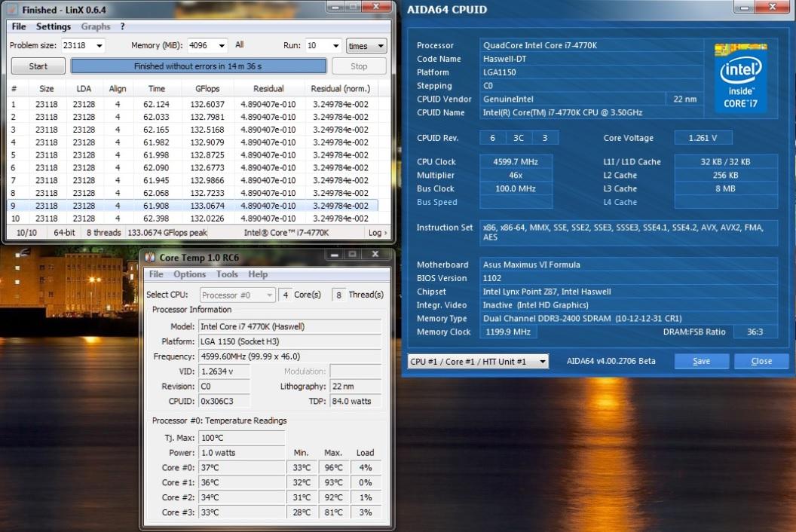Expand the Problem size dropdown

99,46
